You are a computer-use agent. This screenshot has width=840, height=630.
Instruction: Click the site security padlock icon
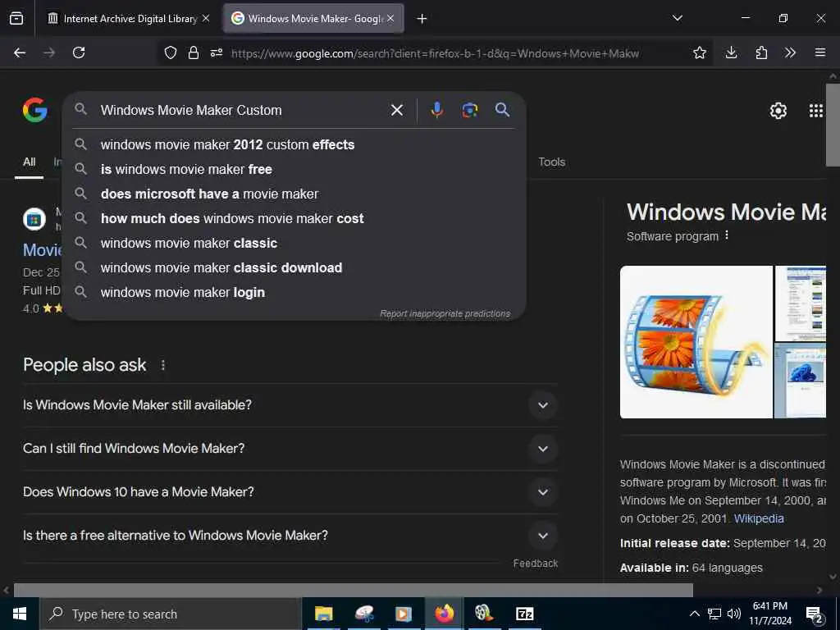(194, 52)
